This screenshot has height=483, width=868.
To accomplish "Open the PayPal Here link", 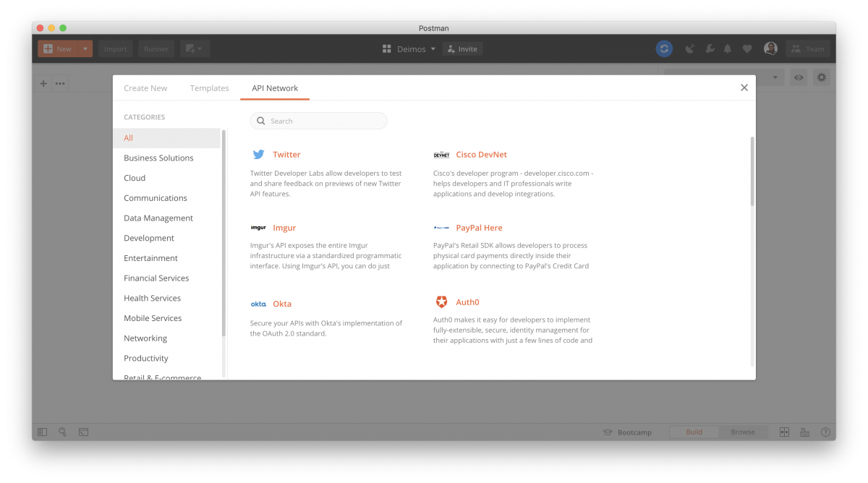I will (479, 228).
